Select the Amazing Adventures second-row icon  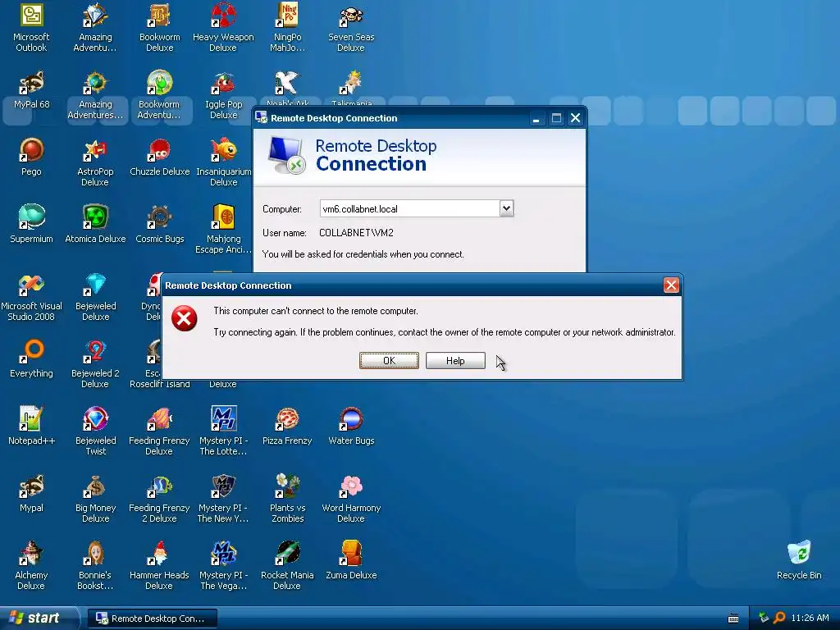(95, 95)
